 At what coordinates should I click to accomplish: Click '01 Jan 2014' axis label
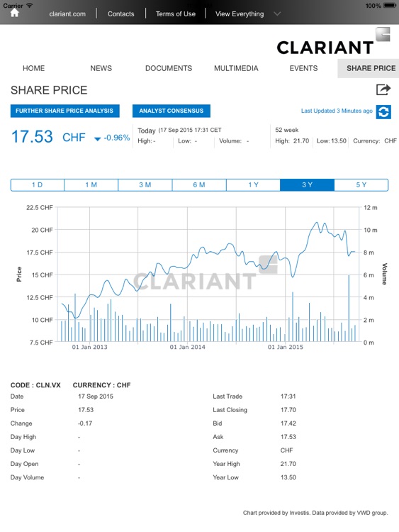tap(188, 347)
